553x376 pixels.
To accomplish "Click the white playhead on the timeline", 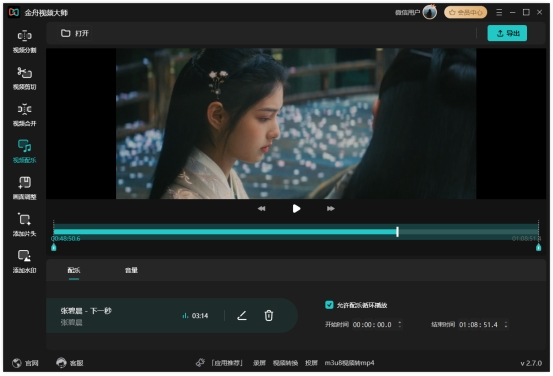I will pyautogui.click(x=397, y=232).
